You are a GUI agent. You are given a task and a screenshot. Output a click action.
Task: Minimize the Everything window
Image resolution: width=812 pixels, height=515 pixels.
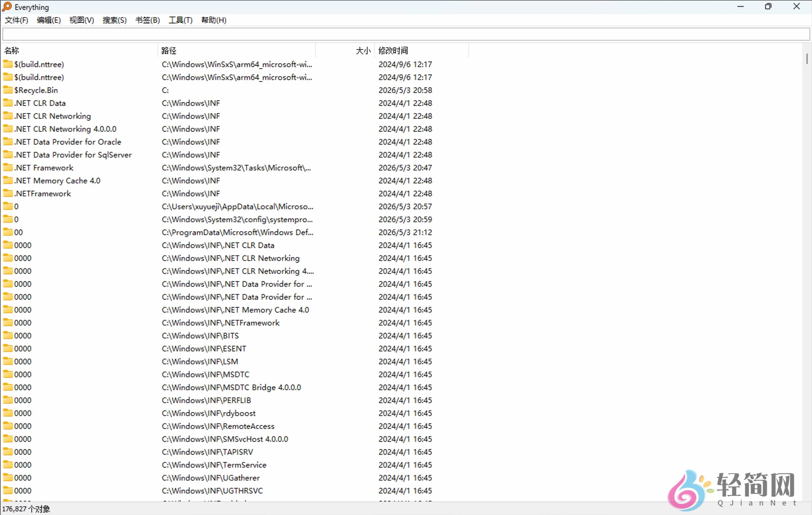[x=740, y=6]
